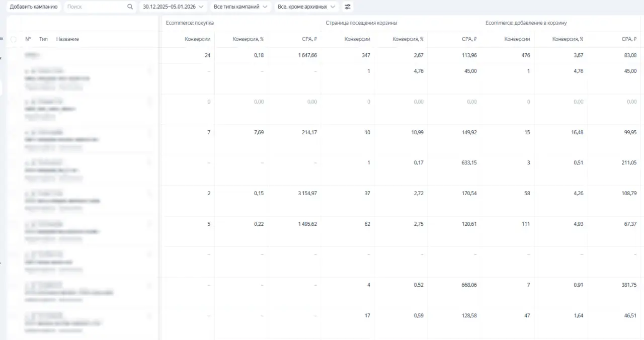Sort by 'Конверсия, %' under Ecommerce: добавление в корзину
This screenshot has width=644, height=340.
click(568, 39)
